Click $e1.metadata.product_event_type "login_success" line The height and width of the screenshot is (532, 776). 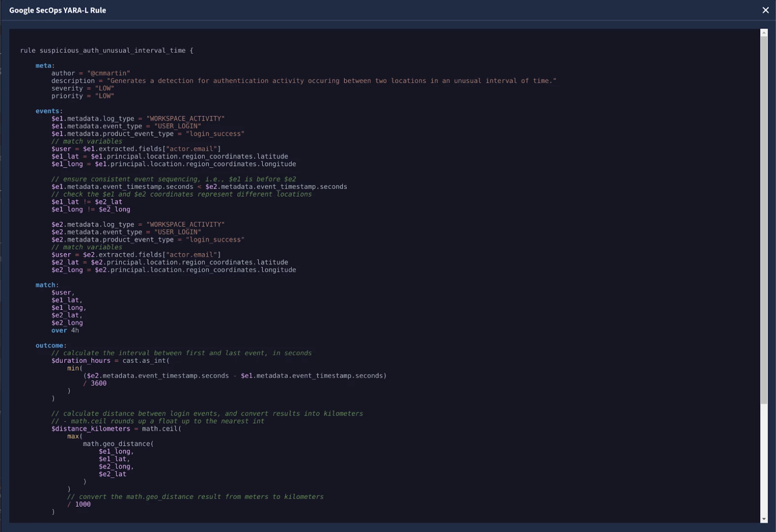[148, 134]
